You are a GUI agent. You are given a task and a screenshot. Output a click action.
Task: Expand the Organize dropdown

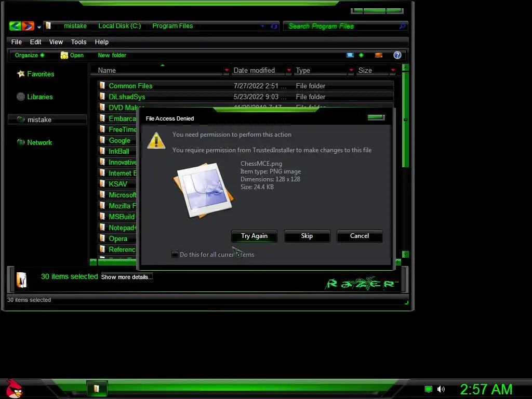click(29, 55)
